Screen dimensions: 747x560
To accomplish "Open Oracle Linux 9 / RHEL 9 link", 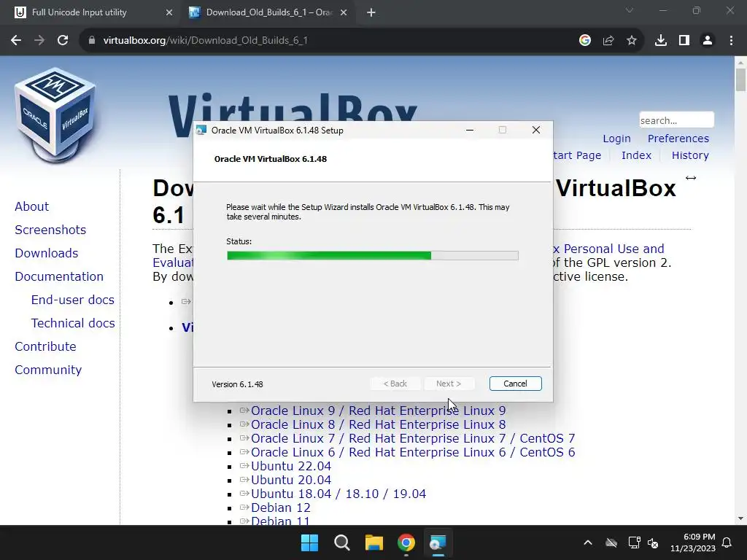I will click(379, 411).
